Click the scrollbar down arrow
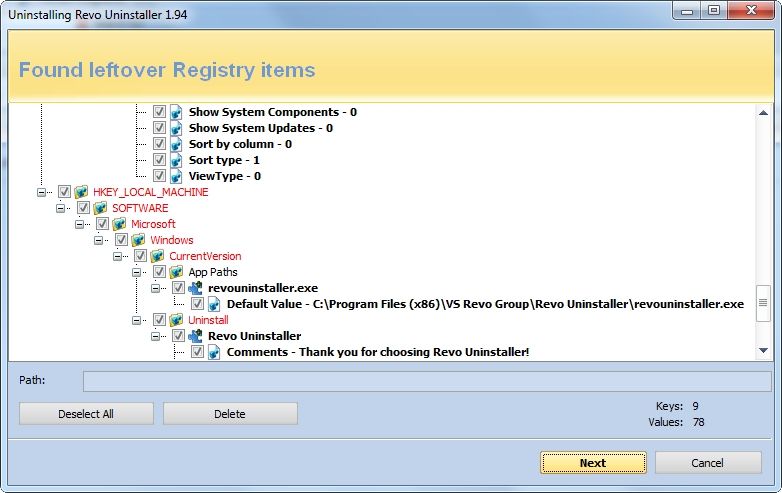This screenshot has width=782, height=493. pos(763,351)
